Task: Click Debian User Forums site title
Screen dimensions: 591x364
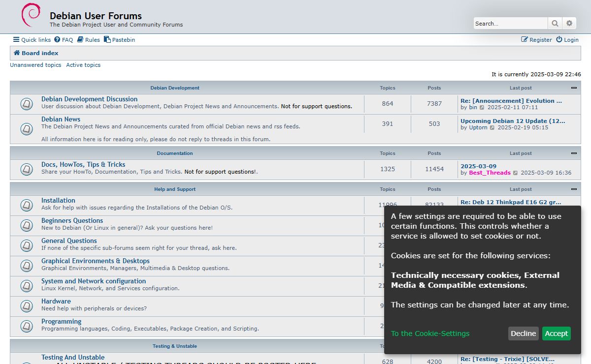Action: pyautogui.click(x=96, y=16)
